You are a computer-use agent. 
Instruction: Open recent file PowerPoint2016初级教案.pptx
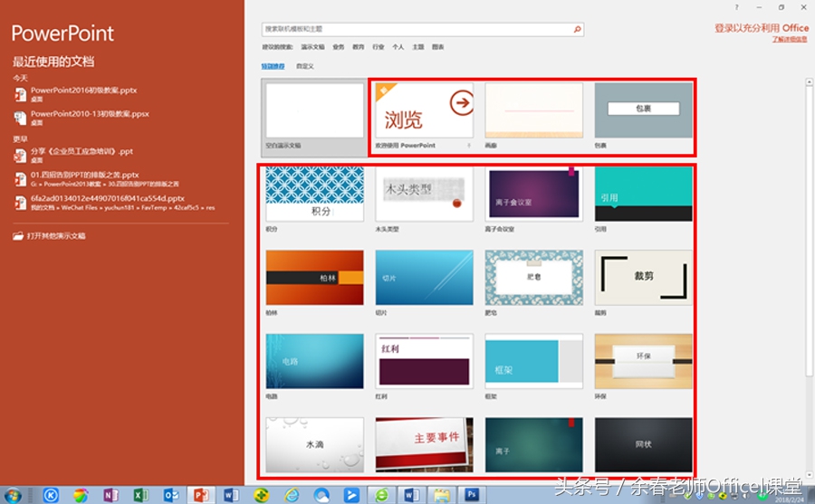tap(83, 90)
